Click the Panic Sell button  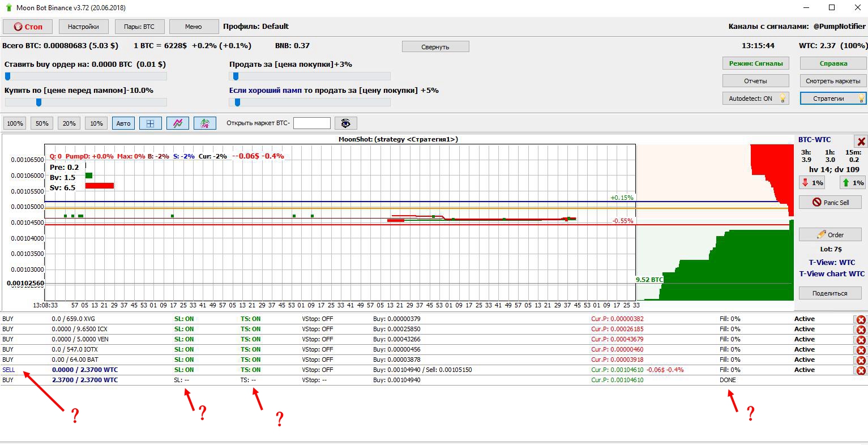[830, 203]
